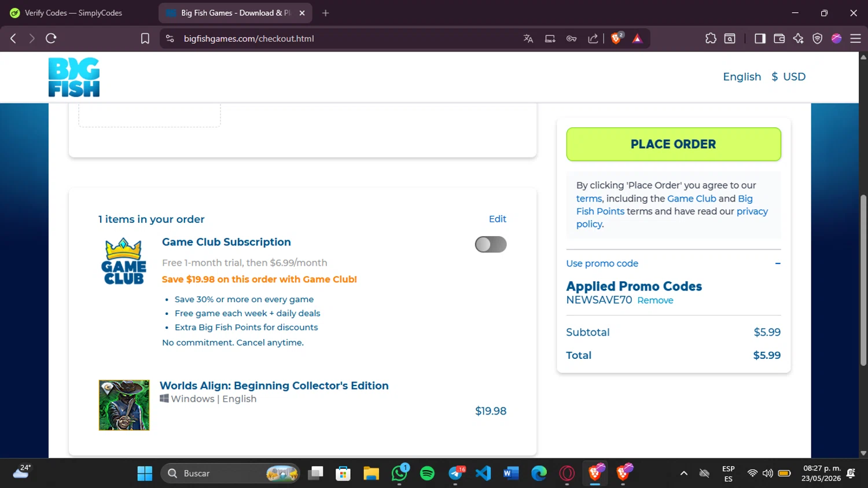
Task: Open the saved passwords key icon
Action: [571, 39]
